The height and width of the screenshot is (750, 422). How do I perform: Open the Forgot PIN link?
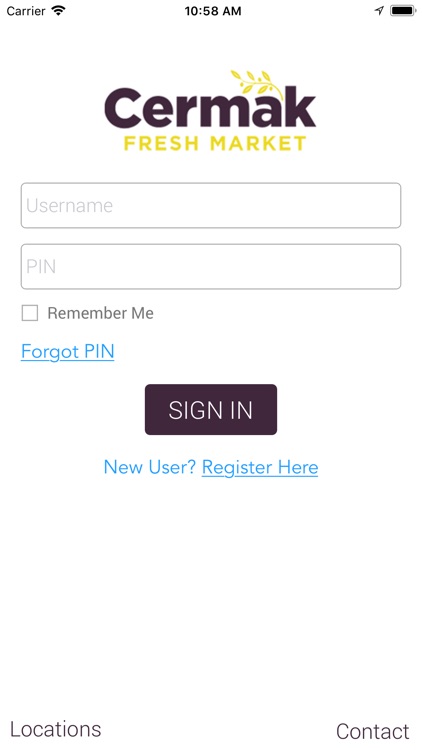[x=67, y=352]
